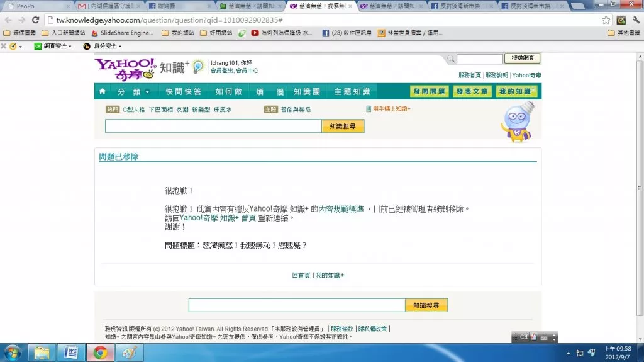Open Windows Explorer from the taskbar
The height and width of the screenshot is (362, 644).
pos(42,353)
